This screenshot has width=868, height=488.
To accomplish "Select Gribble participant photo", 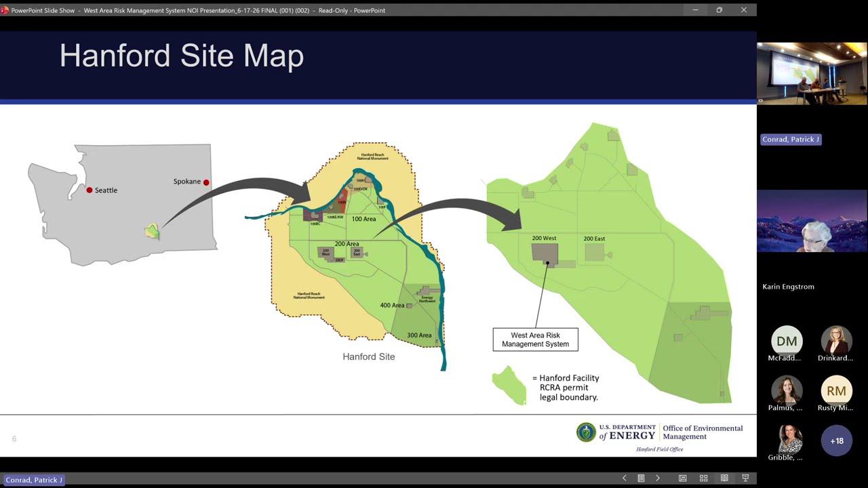I will coord(787,441).
